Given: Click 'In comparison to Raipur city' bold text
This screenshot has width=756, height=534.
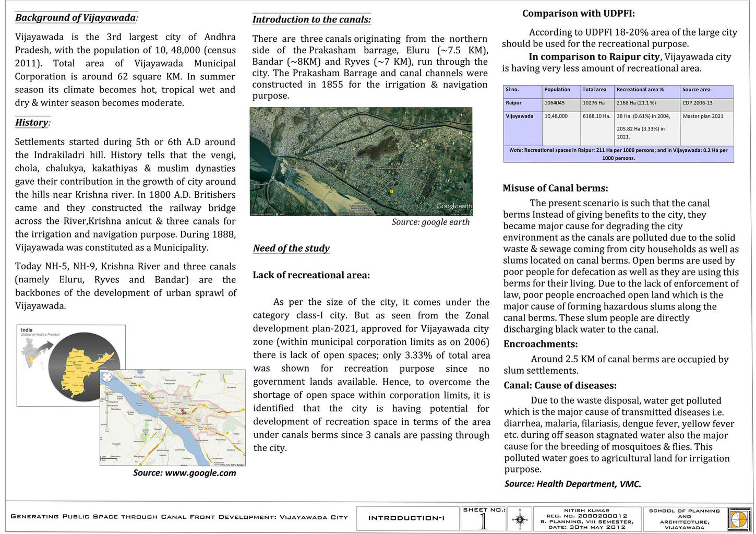Looking at the screenshot, I should (x=594, y=57).
